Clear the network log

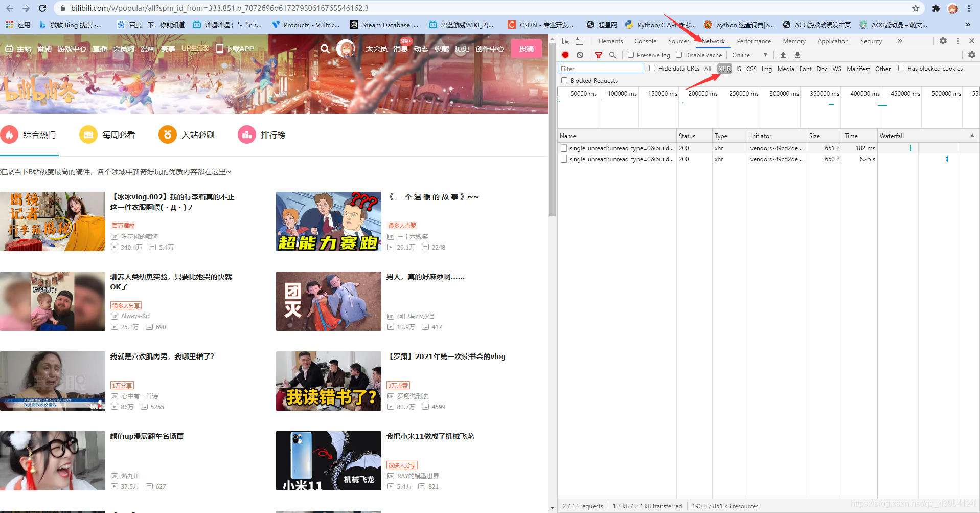coord(580,55)
